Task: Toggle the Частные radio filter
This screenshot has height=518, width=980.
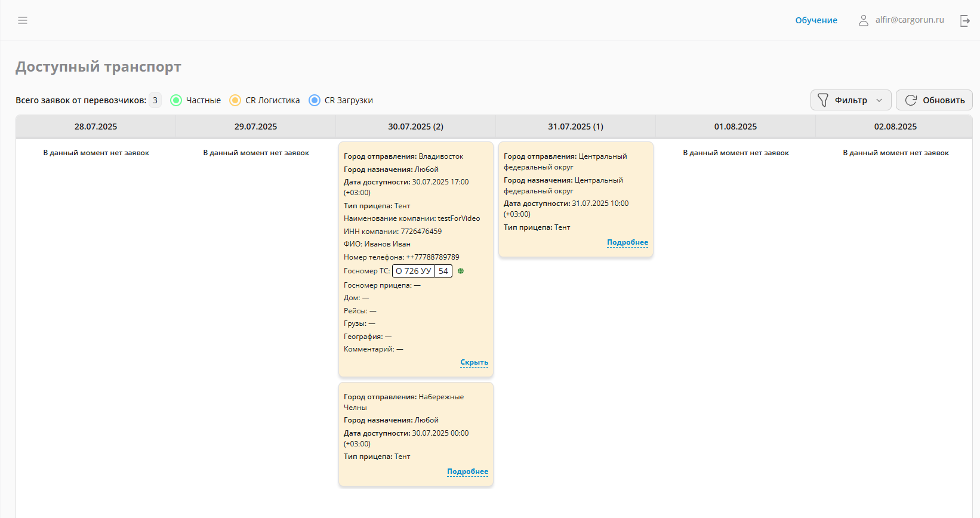Action: 176,100
